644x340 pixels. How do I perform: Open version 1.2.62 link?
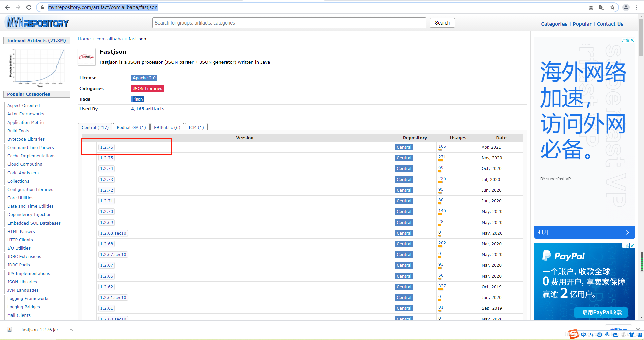[x=106, y=287]
